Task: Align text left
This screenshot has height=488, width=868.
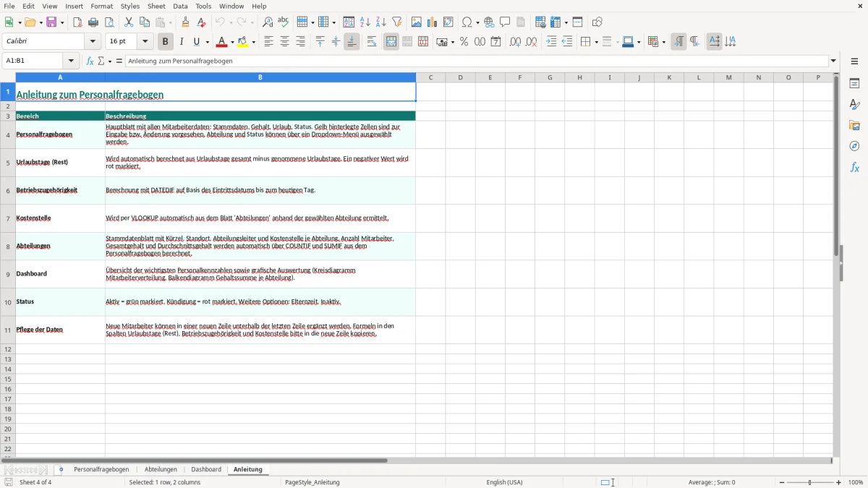Action: pos(268,42)
